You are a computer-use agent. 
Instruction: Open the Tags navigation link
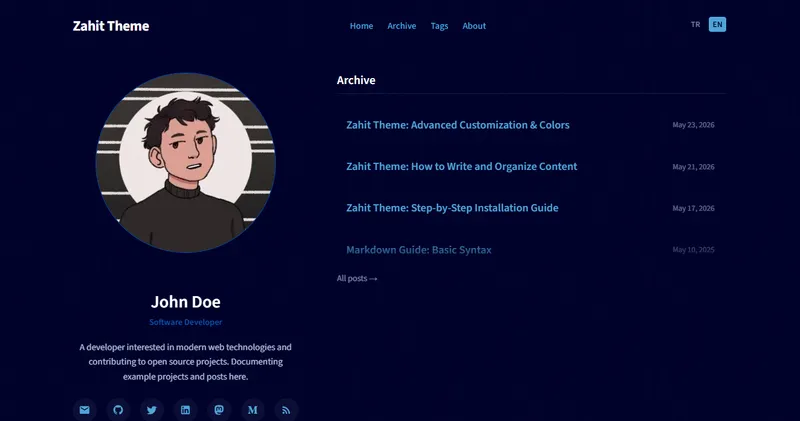click(439, 26)
